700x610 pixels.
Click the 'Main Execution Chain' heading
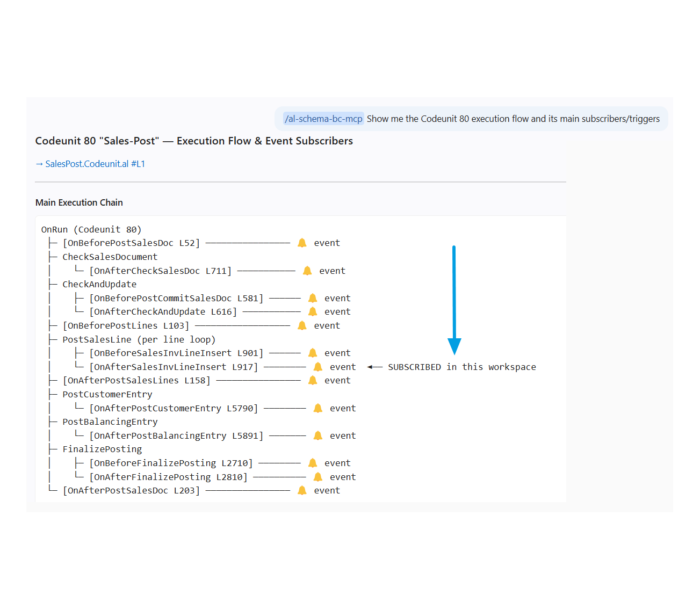pos(79,202)
